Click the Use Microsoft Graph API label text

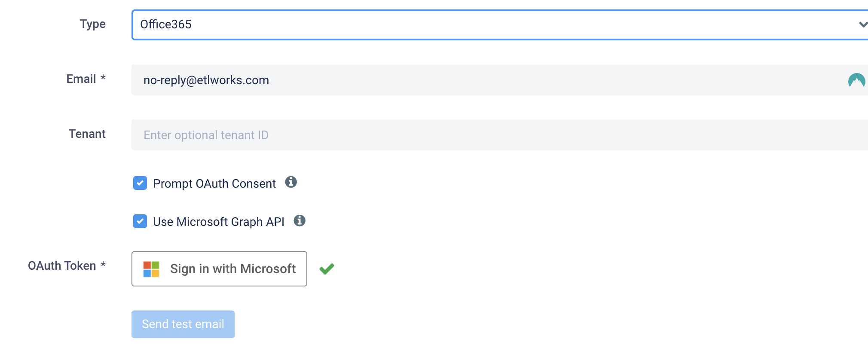219,222
